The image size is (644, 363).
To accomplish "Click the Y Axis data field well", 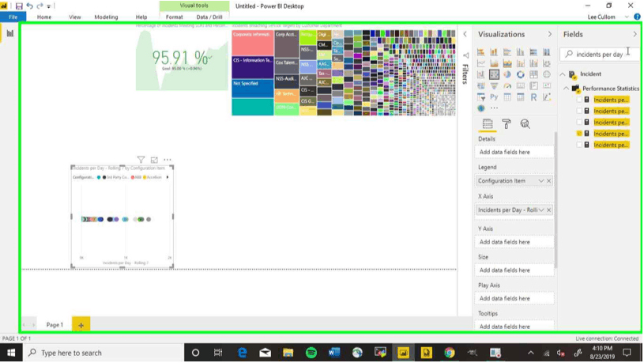I will click(x=514, y=242).
